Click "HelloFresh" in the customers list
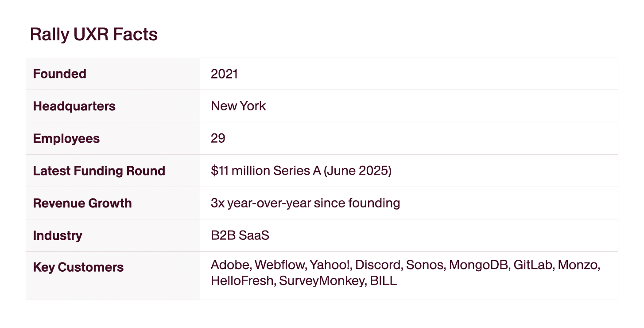Viewport: 644px width, 328px height. (x=242, y=281)
